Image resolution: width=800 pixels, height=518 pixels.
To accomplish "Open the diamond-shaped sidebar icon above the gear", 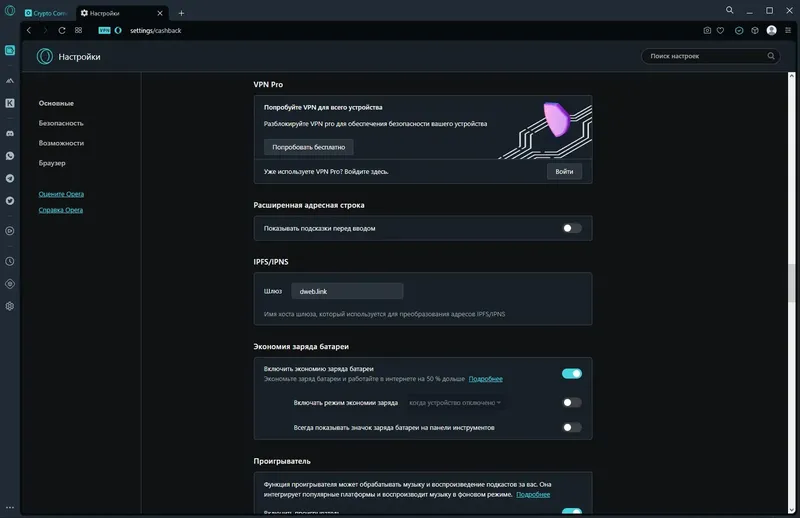I will tap(10, 284).
